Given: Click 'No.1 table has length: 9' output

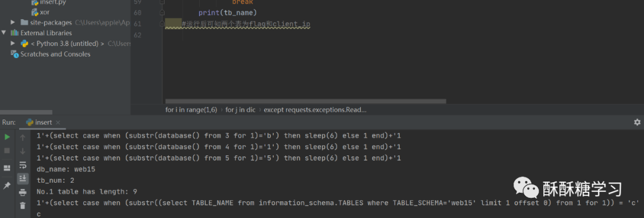Looking at the screenshot, I should click(x=86, y=192).
